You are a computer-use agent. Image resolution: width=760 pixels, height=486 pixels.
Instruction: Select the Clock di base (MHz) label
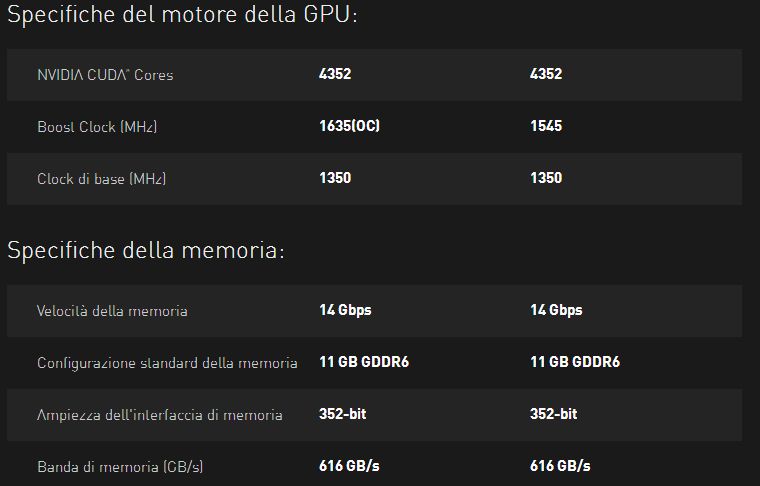101,179
